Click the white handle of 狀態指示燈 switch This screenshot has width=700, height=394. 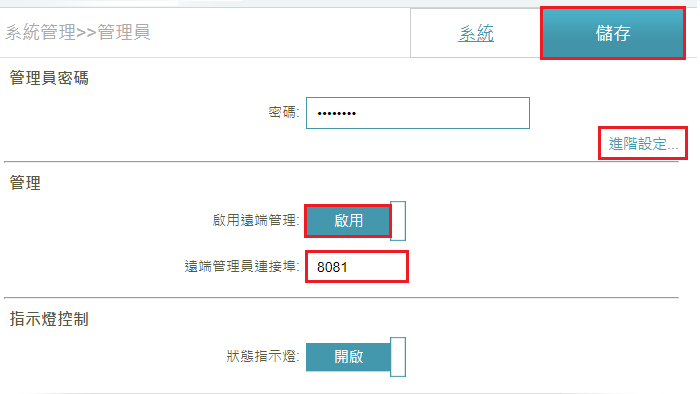point(398,357)
